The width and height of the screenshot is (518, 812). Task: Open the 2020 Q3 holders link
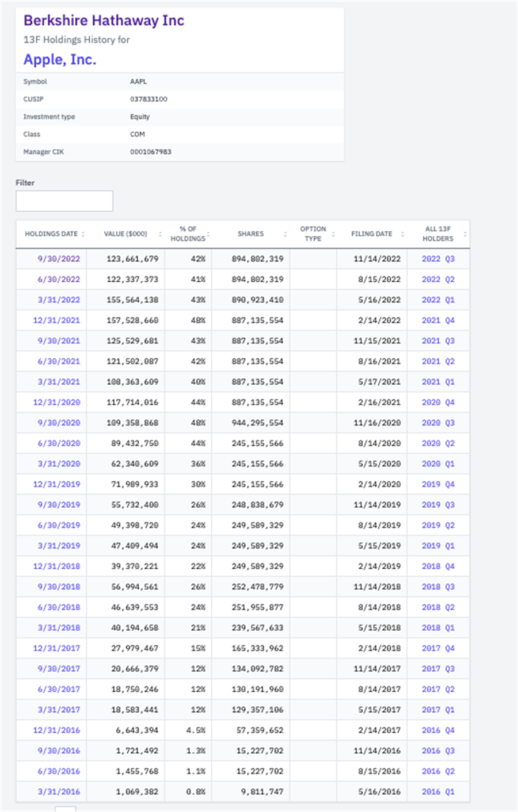pyautogui.click(x=438, y=423)
